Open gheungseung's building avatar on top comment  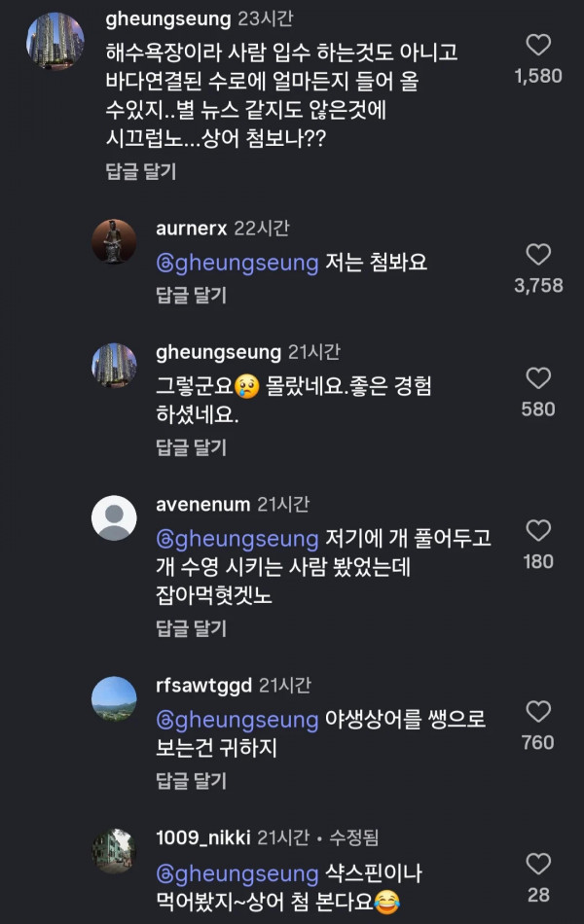pos(55,41)
